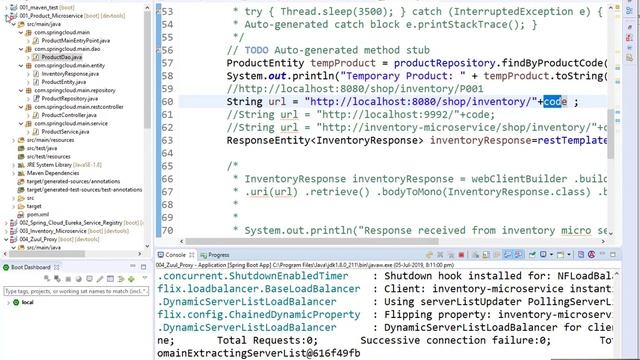Toggle Pin Console button

pyautogui.click(x=532, y=255)
